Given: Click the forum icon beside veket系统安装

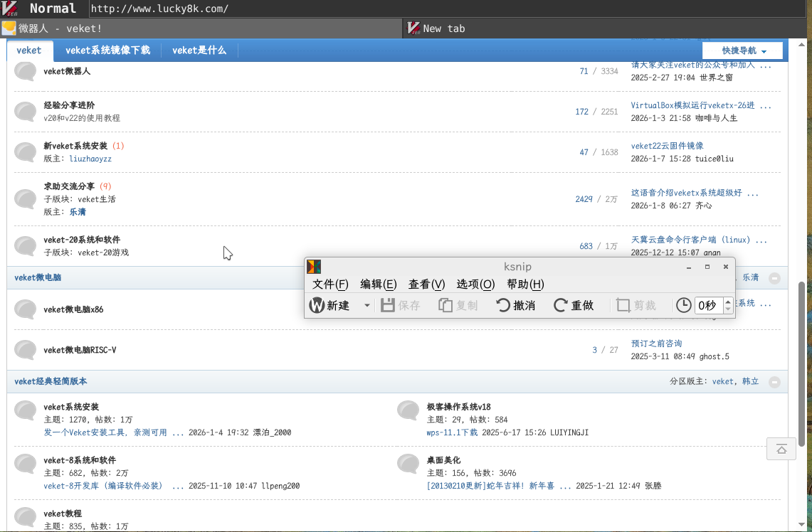Looking at the screenshot, I should tap(26, 410).
